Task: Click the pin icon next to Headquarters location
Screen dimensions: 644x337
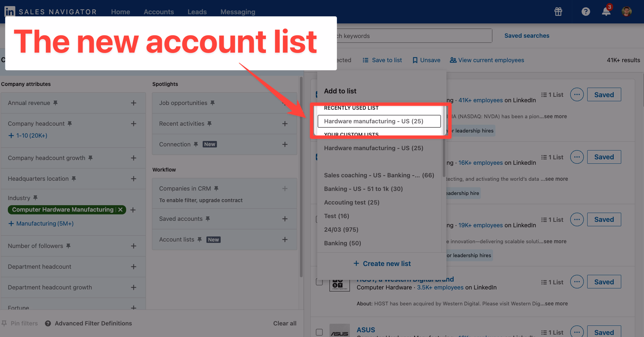Action: point(74,179)
